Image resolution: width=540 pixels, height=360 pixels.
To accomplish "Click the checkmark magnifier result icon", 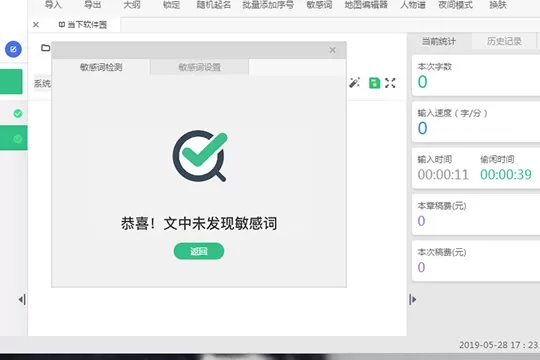I will pyautogui.click(x=200, y=156).
